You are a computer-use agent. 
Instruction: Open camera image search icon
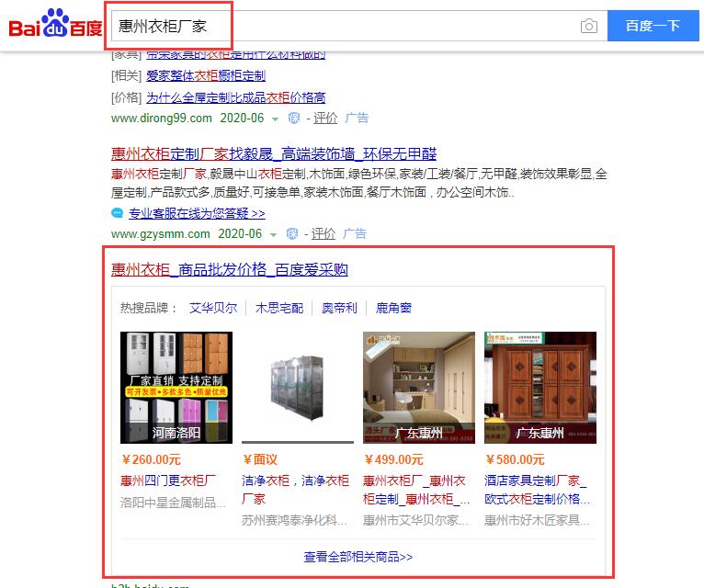[x=588, y=26]
